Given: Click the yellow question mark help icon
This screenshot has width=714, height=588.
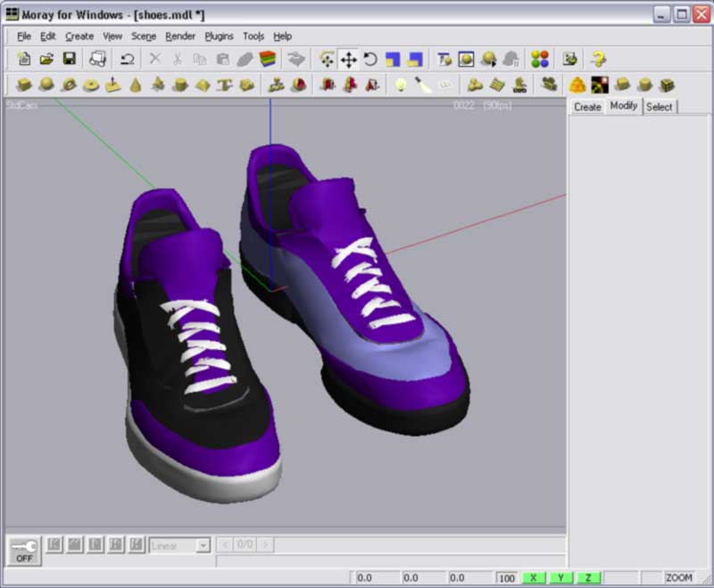Looking at the screenshot, I should (x=598, y=60).
